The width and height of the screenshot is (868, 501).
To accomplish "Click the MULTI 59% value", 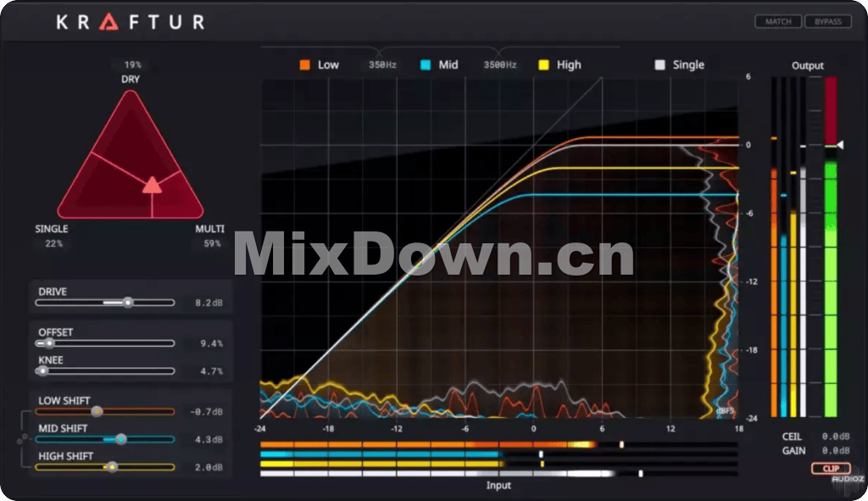I will coord(212,243).
